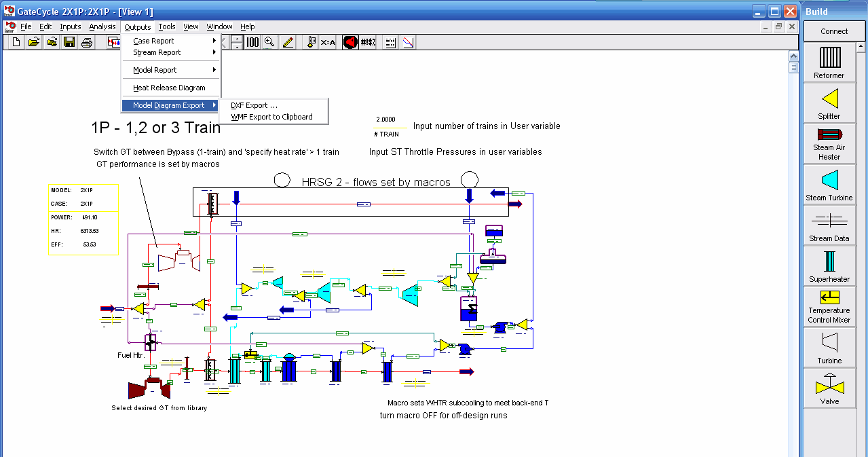Click the HR value 6373.53

tap(90, 231)
